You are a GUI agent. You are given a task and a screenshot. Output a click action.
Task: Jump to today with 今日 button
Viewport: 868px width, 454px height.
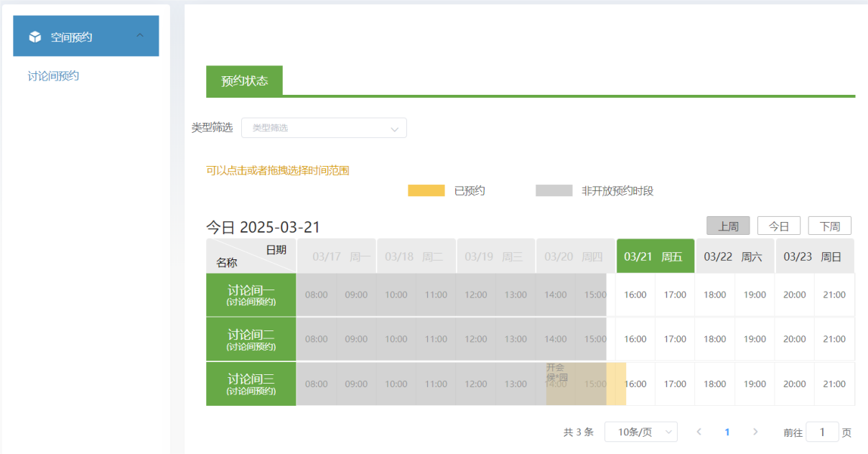779,226
